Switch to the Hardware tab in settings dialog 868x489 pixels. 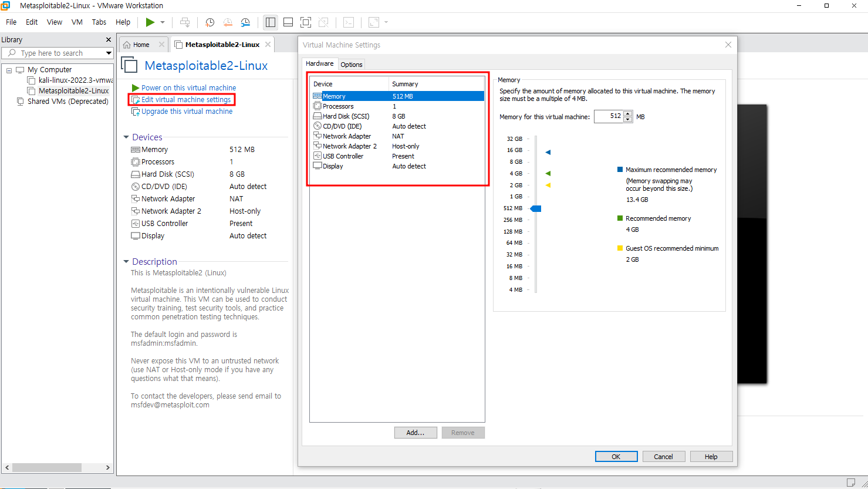(320, 63)
